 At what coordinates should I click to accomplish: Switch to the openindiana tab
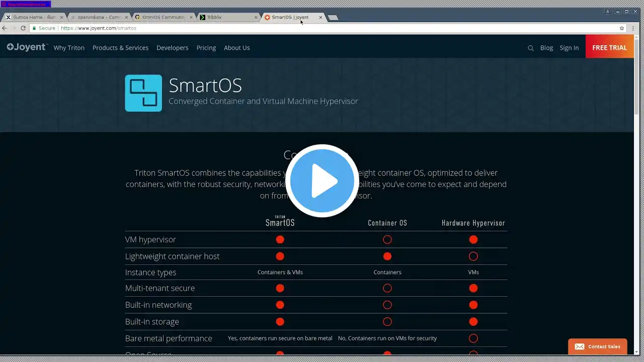coord(99,17)
